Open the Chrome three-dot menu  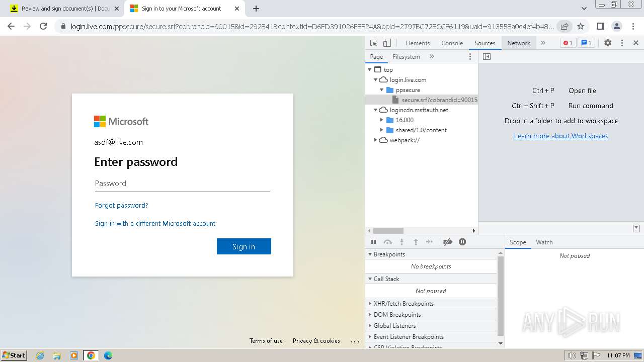pyautogui.click(x=632, y=26)
